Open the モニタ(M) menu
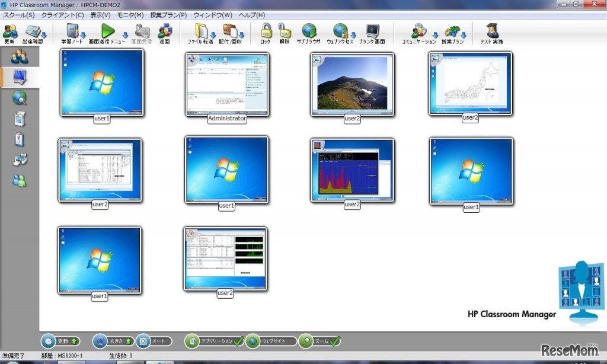This screenshot has height=364, width=607. [x=130, y=15]
